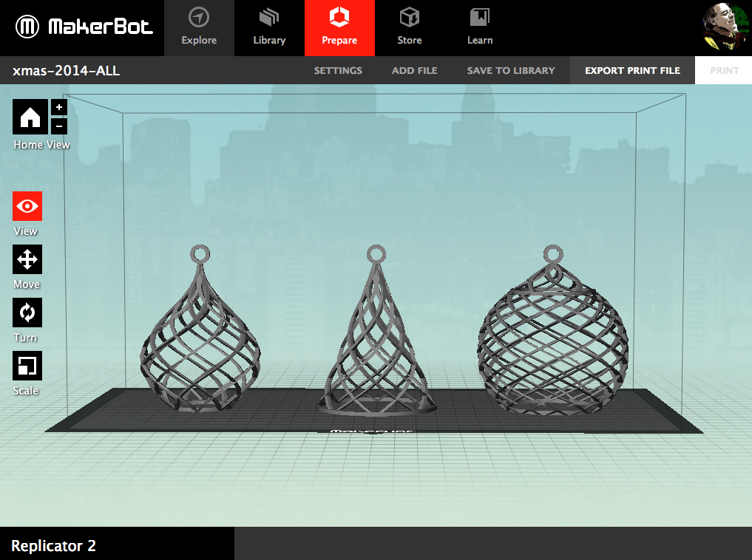Switch to the Prepare tab

coord(339,28)
